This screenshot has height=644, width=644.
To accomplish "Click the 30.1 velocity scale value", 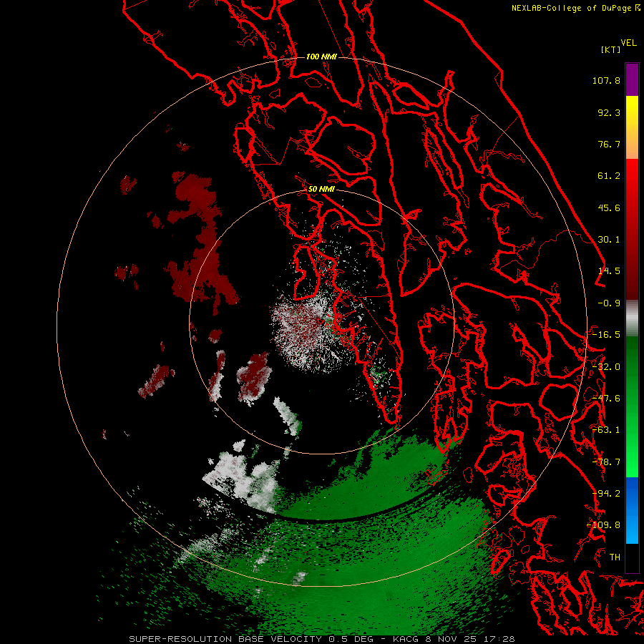I will [609, 240].
